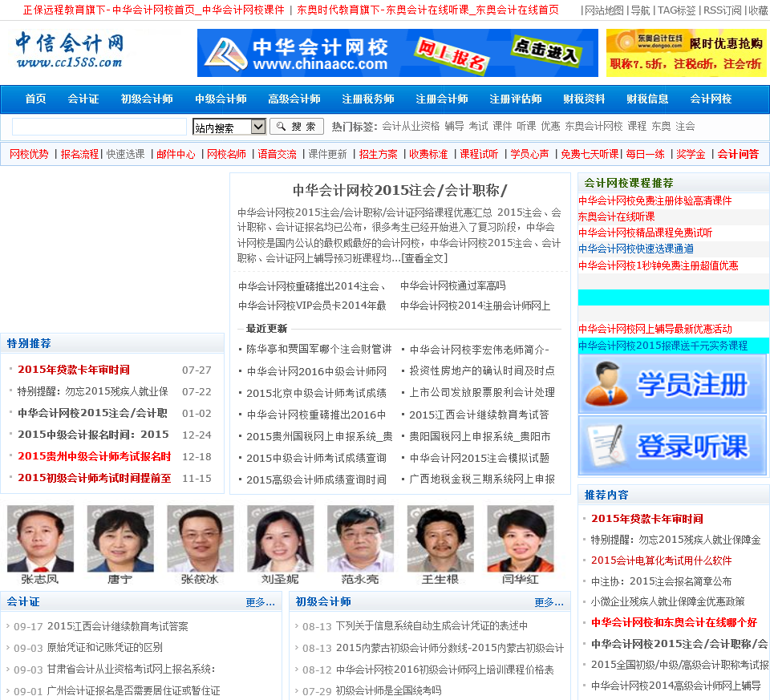
Task: Click the 招生方案 link
Action: [378, 154]
